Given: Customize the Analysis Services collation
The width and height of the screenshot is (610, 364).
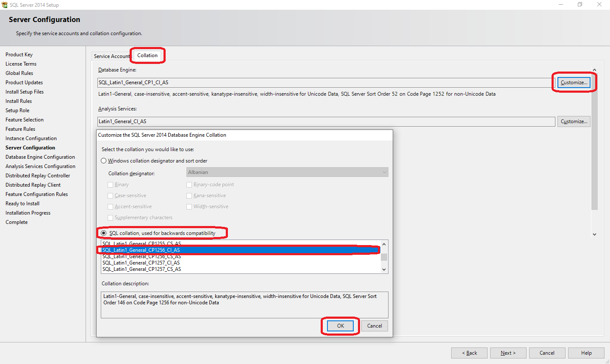Looking at the screenshot, I should (x=574, y=121).
